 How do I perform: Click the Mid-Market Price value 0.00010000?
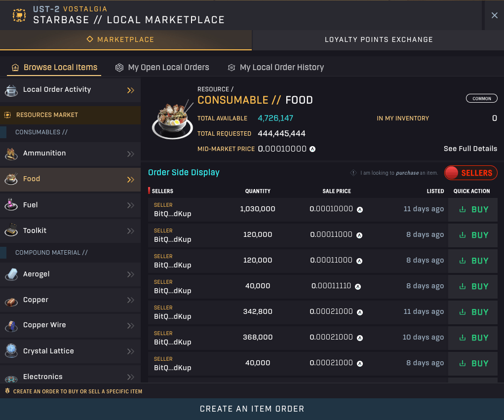[x=282, y=149]
